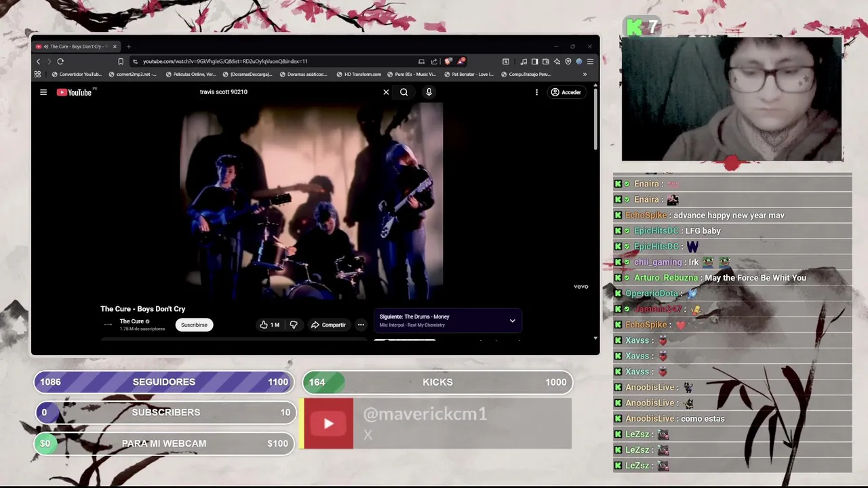The height and width of the screenshot is (488, 868).
Task: Open more actions three-dot button
Action: click(361, 325)
